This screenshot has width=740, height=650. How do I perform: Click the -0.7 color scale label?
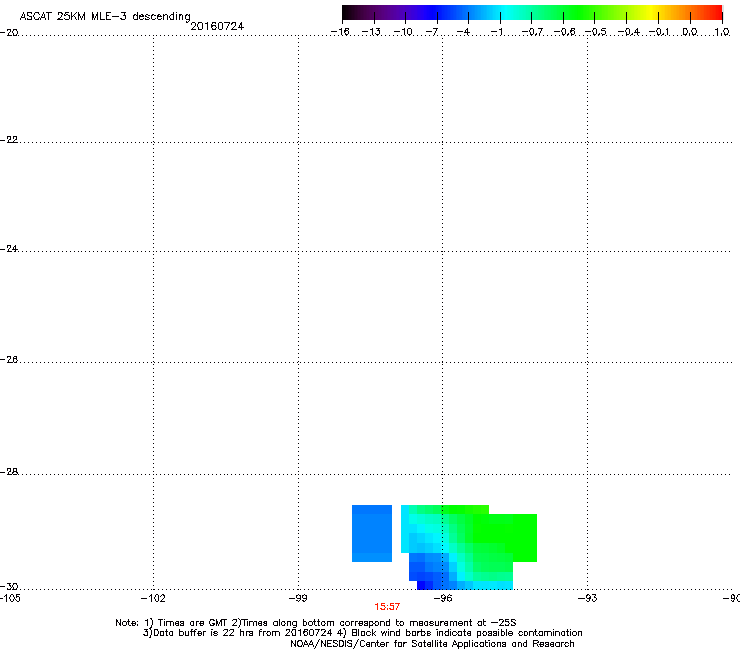tap(532, 32)
